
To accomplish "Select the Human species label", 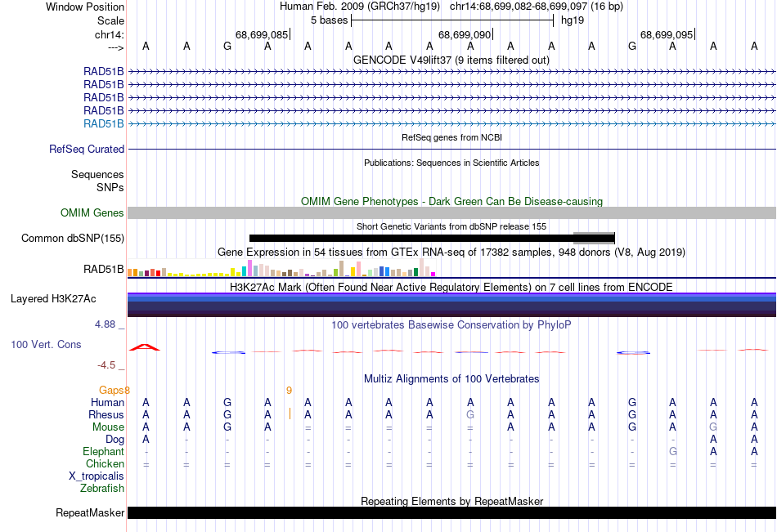I will (x=107, y=402).
